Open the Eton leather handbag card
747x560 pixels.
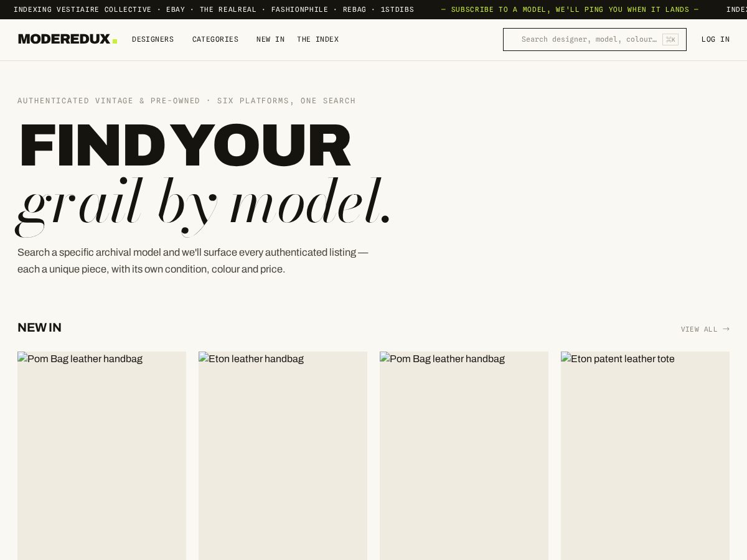(283, 455)
